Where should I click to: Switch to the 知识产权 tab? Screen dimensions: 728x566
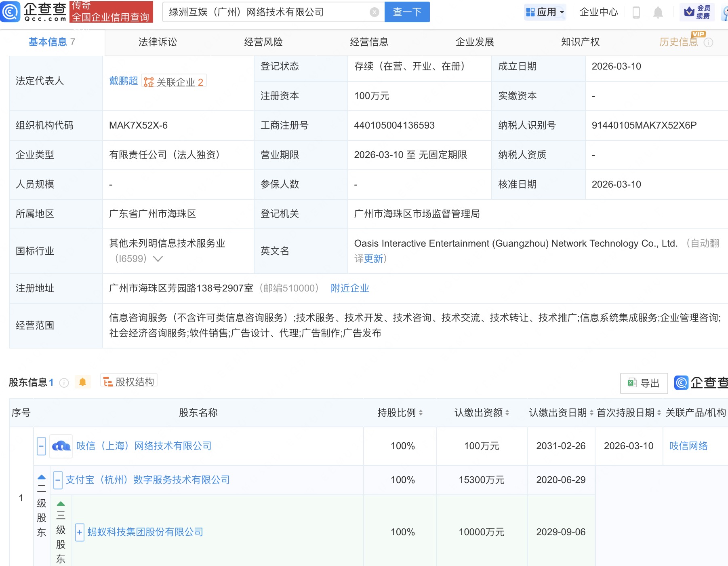580,42
